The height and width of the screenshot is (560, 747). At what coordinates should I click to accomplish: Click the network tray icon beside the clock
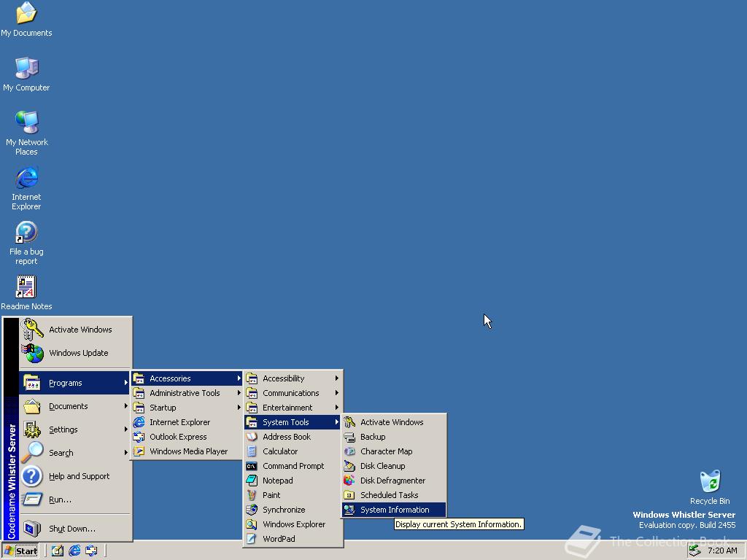pyautogui.click(x=695, y=551)
